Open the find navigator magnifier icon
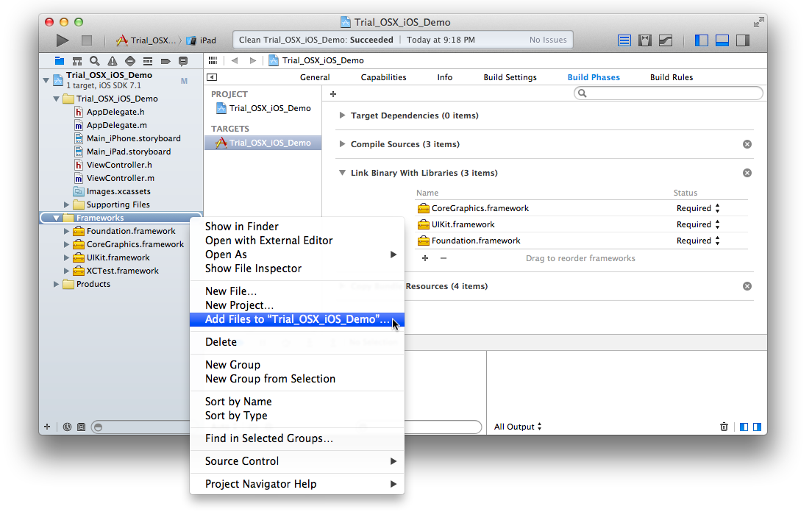 (94, 61)
